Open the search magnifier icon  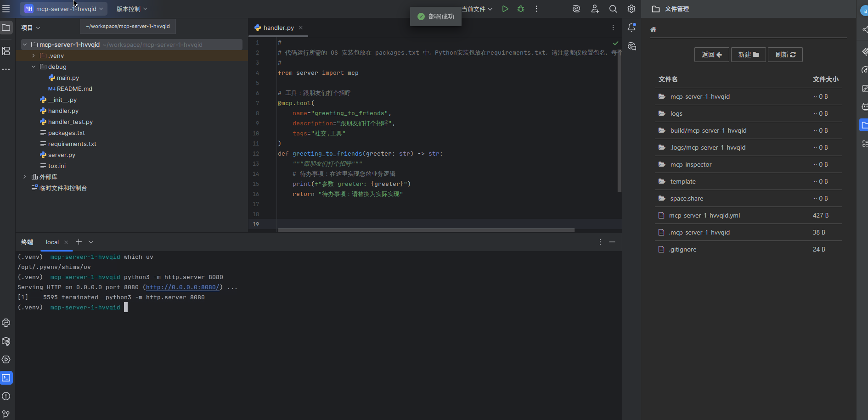tap(613, 9)
